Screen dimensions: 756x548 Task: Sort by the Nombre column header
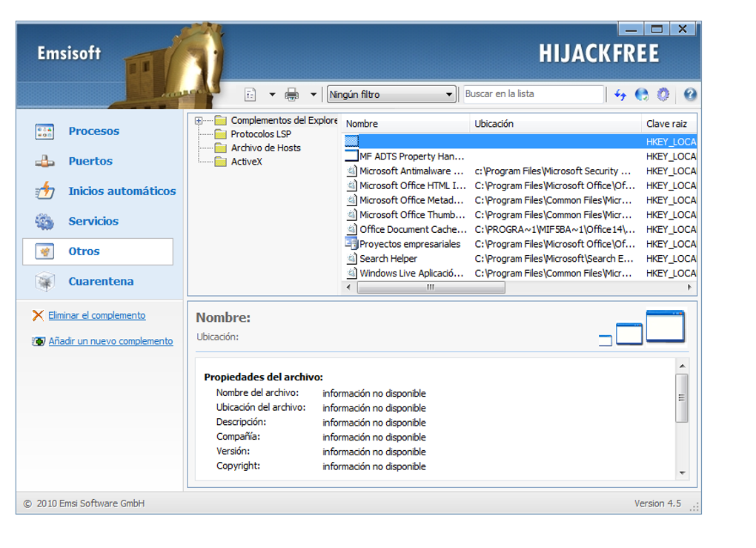(x=405, y=124)
